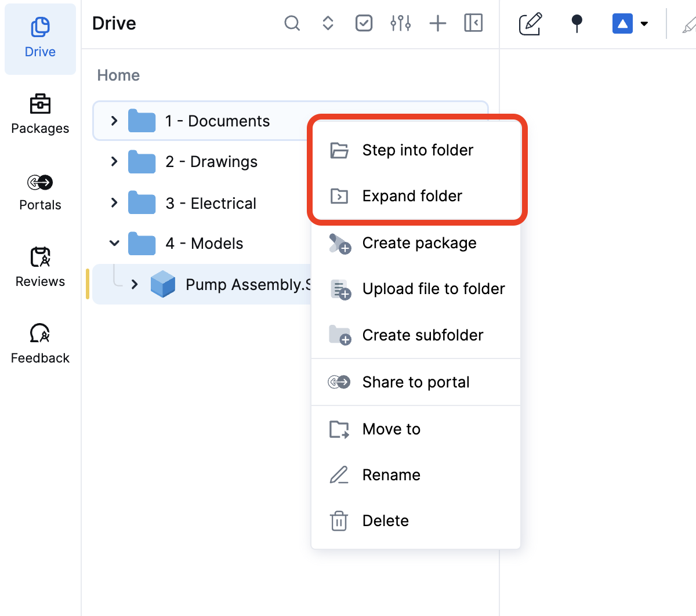696x616 pixels.
Task: Open the shape tool dropdown arrow
Action: 644,24
